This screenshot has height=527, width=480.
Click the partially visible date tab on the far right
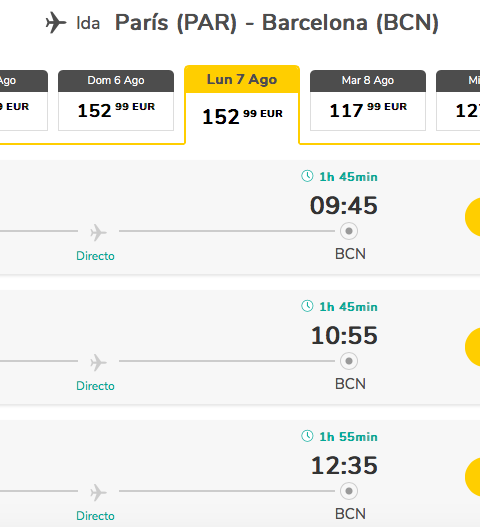pos(458,100)
